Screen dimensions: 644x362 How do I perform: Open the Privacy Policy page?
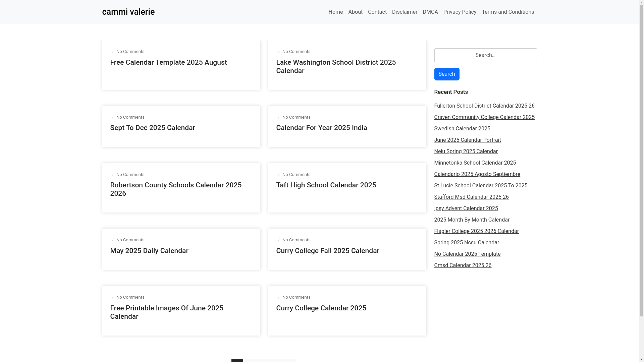click(460, 12)
